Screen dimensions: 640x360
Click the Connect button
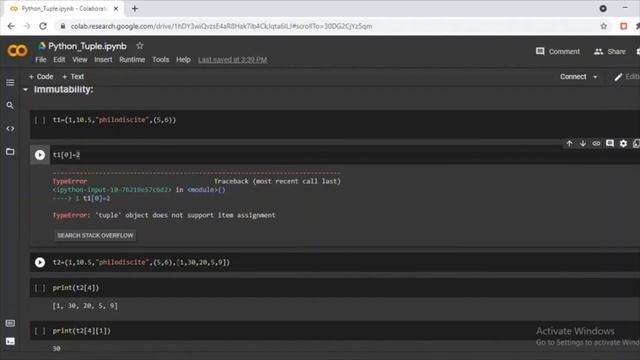(573, 77)
